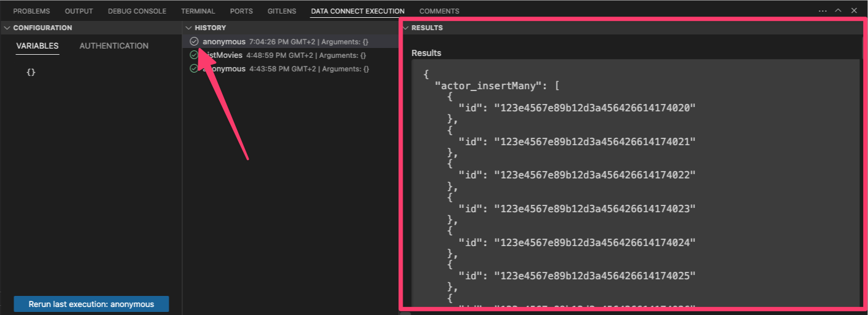This screenshot has height=315, width=868.
Task: Select the Variables configuration tab
Action: 38,46
